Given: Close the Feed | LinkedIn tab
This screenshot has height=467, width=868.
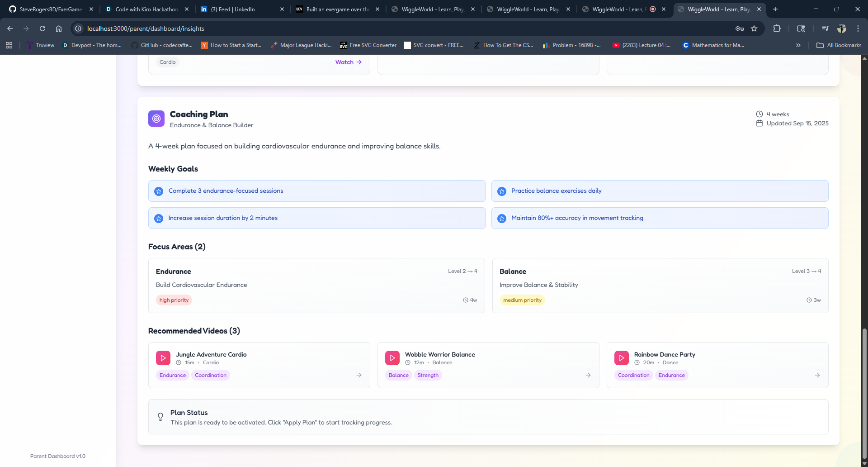Looking at the screenshot, I should point(282,9).
